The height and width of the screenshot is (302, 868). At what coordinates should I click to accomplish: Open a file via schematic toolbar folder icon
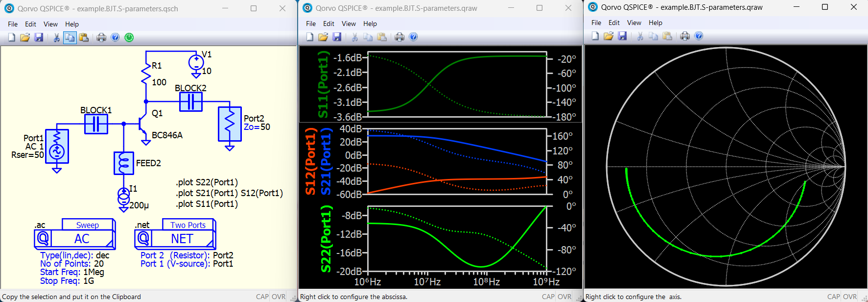click(x=25, y=37)
